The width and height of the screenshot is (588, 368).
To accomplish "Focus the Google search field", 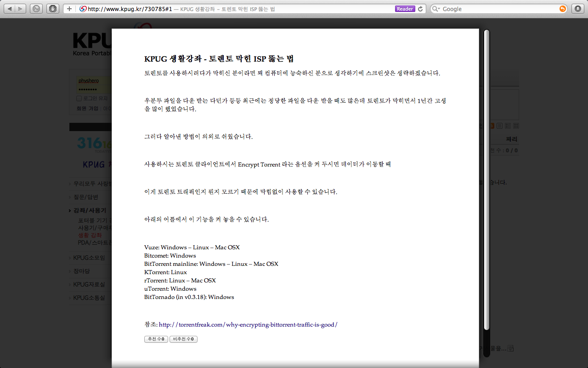I will pyautogui.click(x=500, y=9).
